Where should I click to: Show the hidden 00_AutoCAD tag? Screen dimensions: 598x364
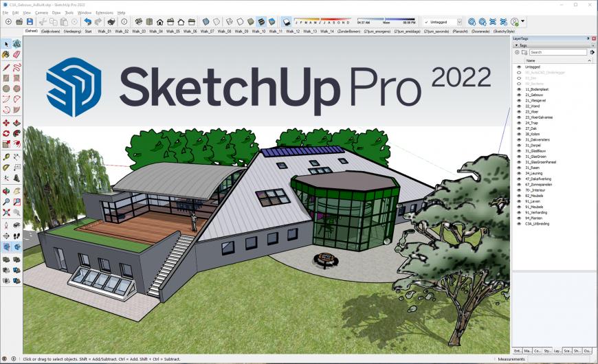tap(519, 72)
